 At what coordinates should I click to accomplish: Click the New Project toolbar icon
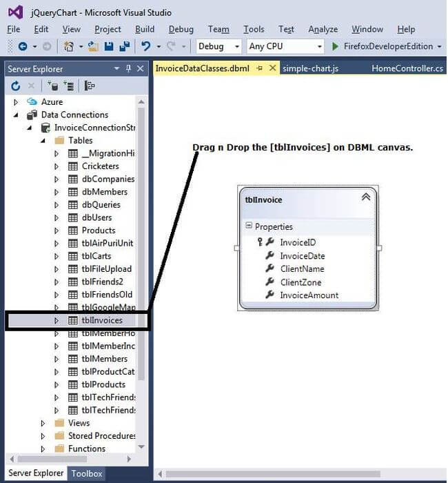pyautogui.click(x=68, y=46)
